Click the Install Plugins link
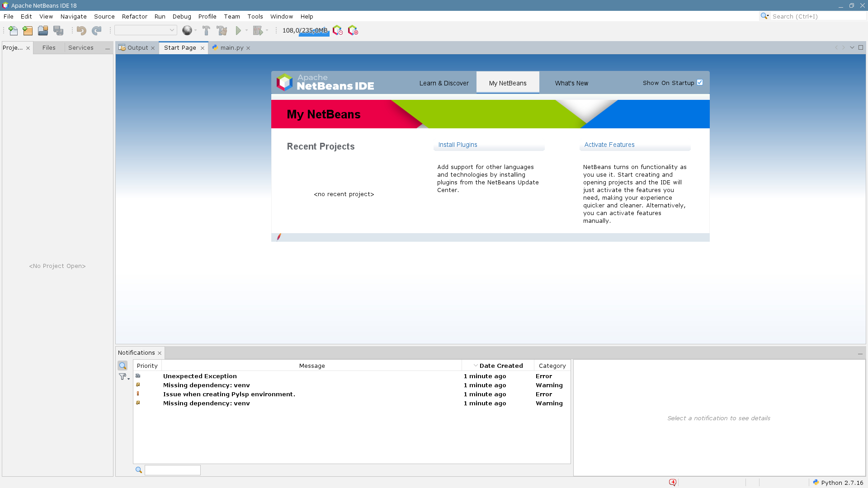This screenshot has width=868, height=488. pos(458,145)
